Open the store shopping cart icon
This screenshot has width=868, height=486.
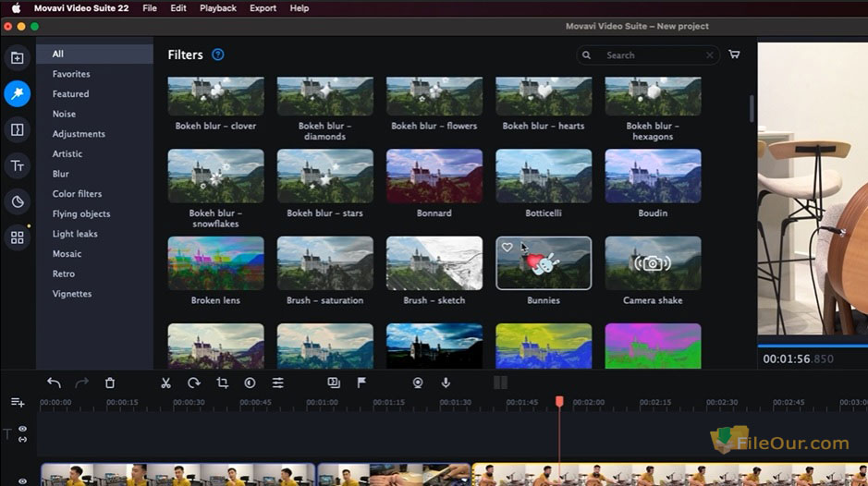[734, 55]
